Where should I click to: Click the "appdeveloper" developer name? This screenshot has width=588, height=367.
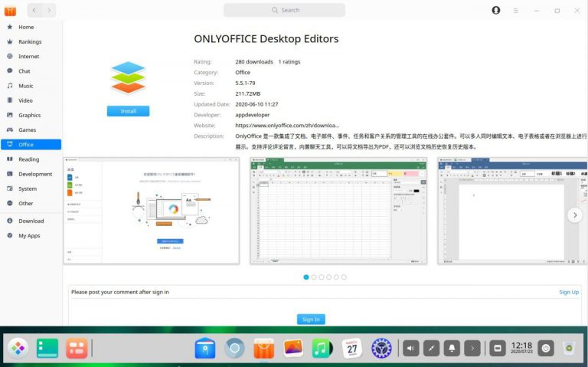point(253,115)
